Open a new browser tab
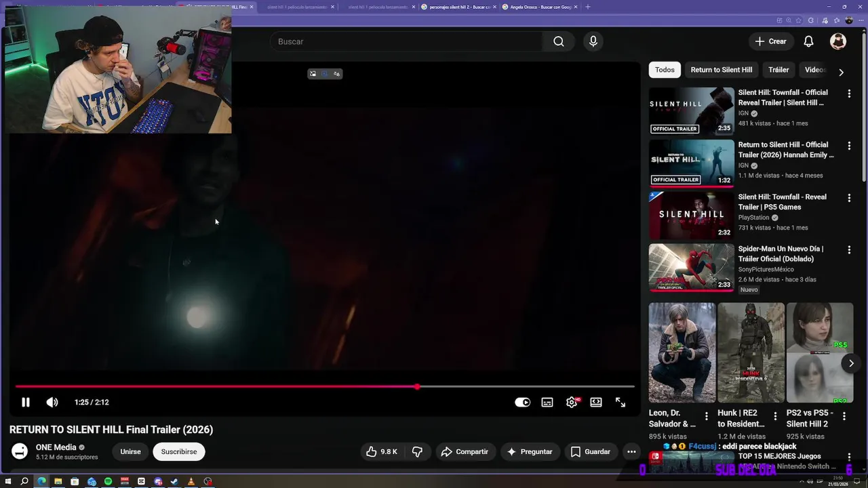This screenshot has width=868, height=488. [x=588, y=7]
